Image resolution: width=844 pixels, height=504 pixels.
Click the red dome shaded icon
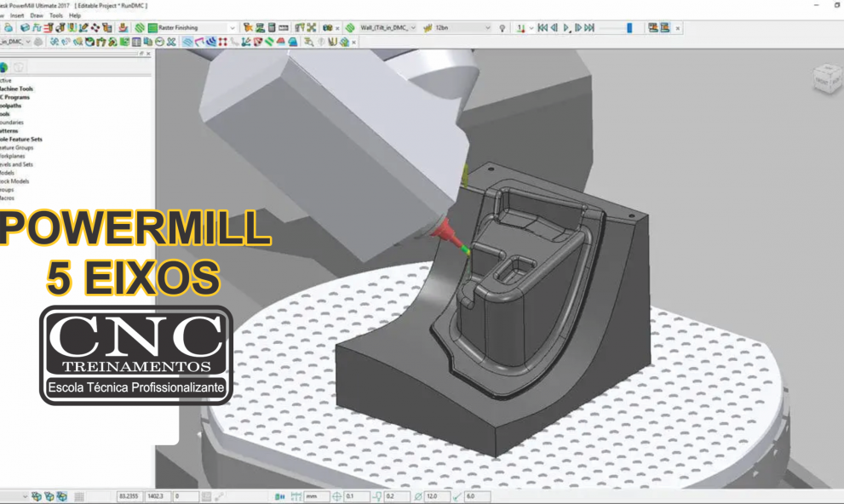(x=281, y=42)
